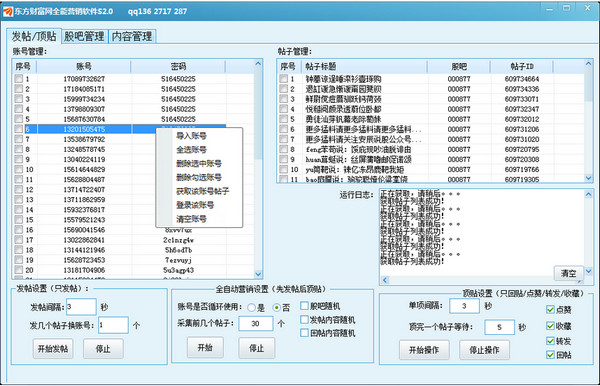
Task: Click the 停止操作 button
Action: point(484,350)
